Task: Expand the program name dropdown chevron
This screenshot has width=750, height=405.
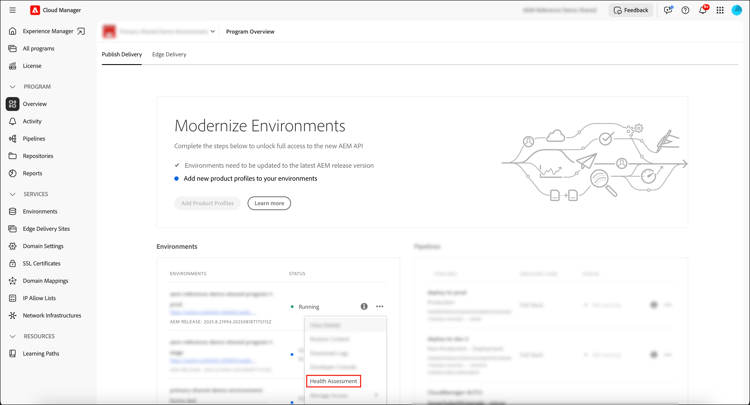Action: pyautogui.click(x=213, y=32)
